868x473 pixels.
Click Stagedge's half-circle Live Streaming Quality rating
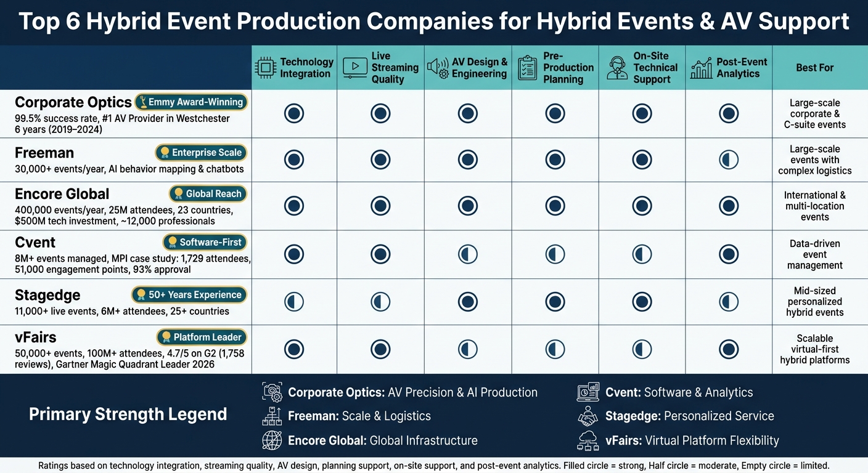click(380, 302)
